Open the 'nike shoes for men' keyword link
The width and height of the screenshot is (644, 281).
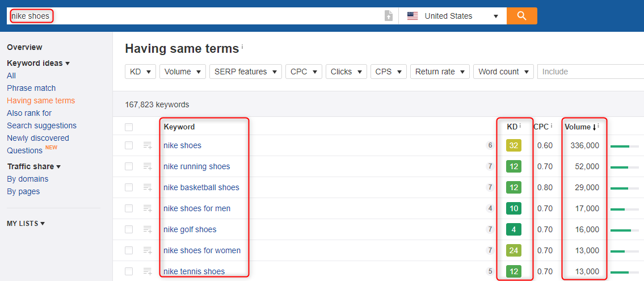[197, 208]
